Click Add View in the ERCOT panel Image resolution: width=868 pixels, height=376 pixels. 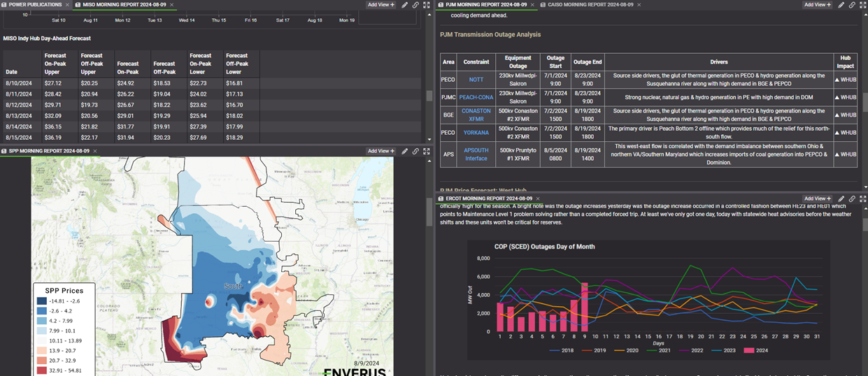pos(817,198)
